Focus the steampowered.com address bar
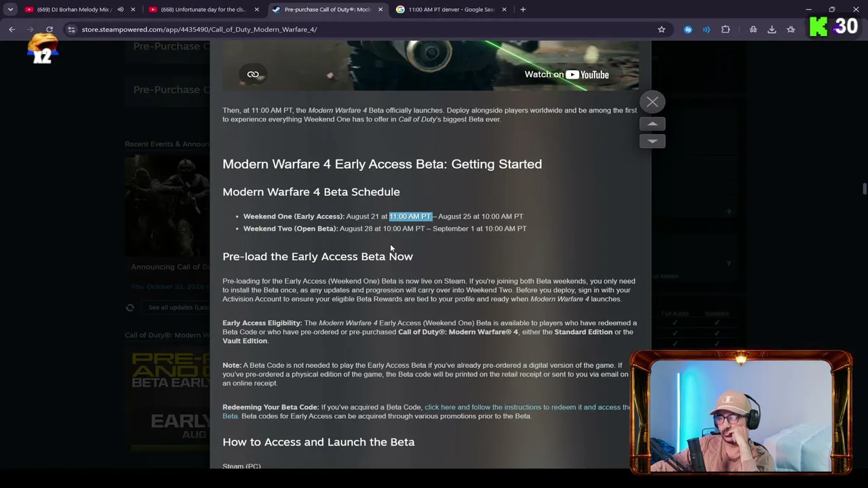 [366, 29]
